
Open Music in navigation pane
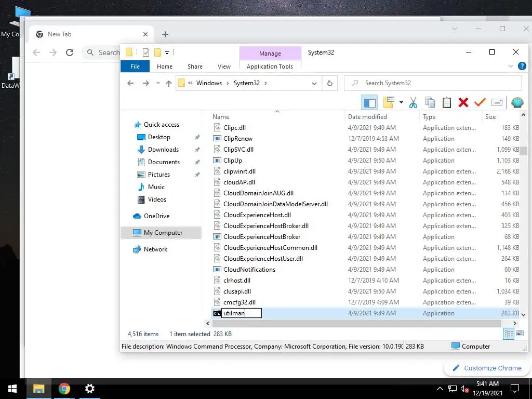pyautogui.click(x=156, y=187)
